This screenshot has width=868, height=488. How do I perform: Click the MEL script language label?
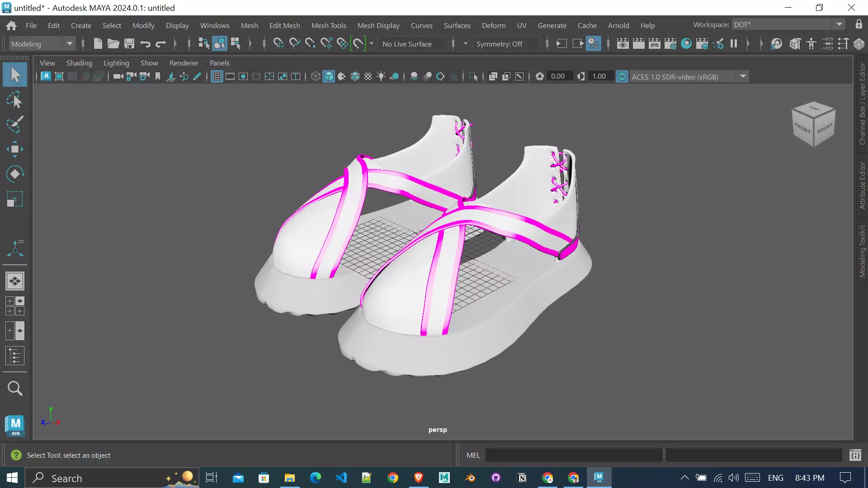tap(473, 455)
